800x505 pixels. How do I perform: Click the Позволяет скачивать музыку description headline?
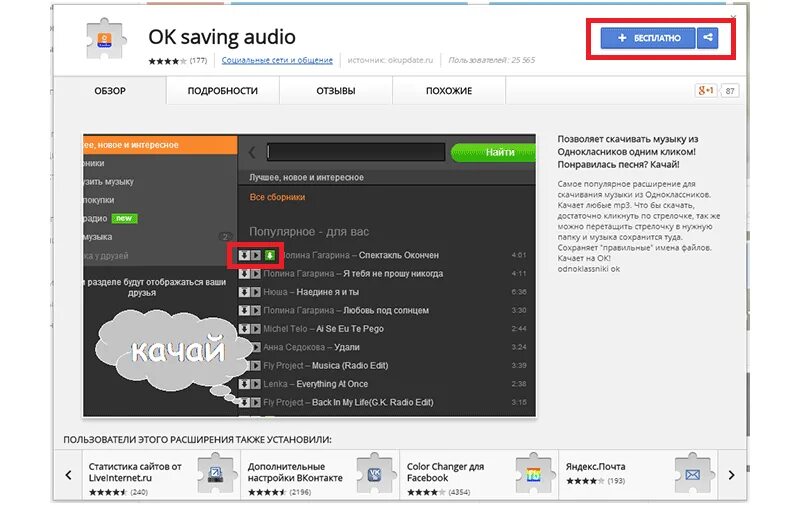627,152
